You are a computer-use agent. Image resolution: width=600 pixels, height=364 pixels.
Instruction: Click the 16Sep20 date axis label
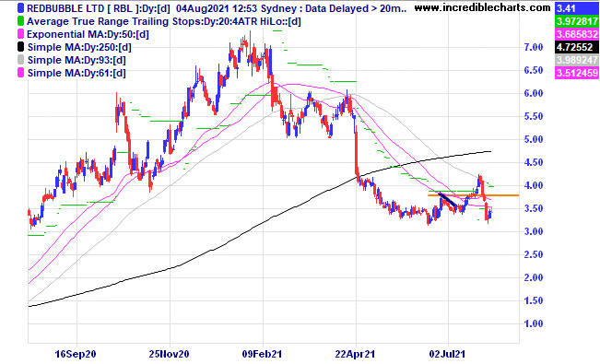(x=76, y=354)
